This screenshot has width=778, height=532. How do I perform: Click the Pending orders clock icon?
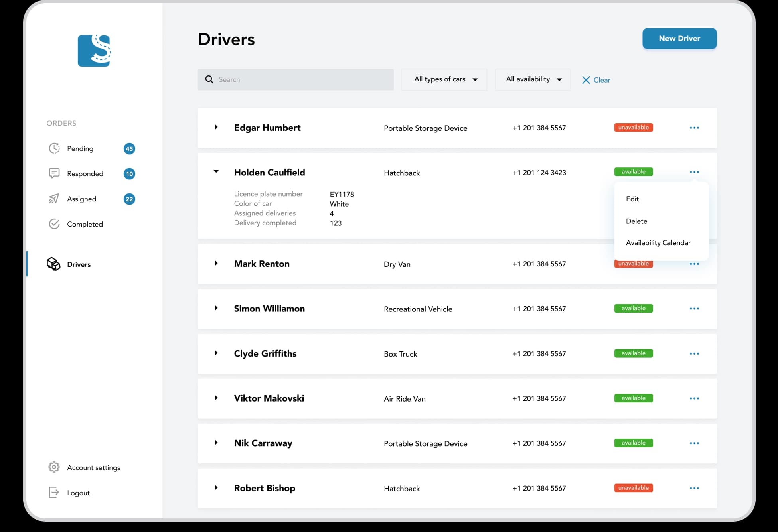(x=54, y=148)
